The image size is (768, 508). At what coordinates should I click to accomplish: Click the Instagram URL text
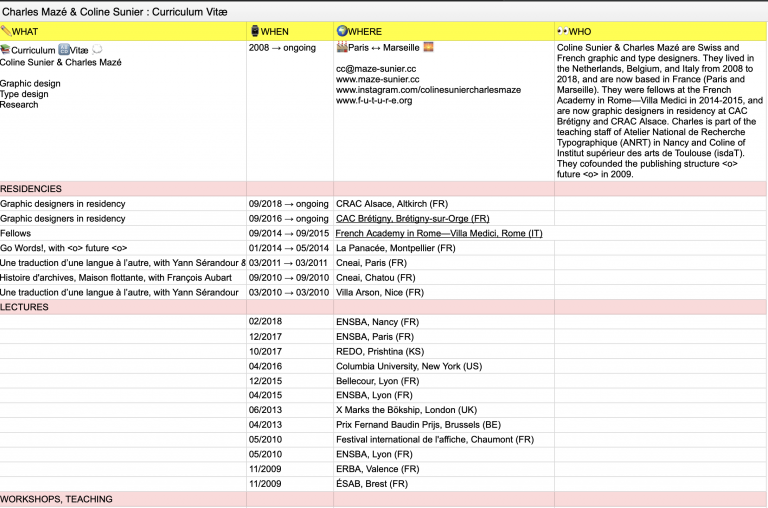pyautogui.click(x=429, y=90)
